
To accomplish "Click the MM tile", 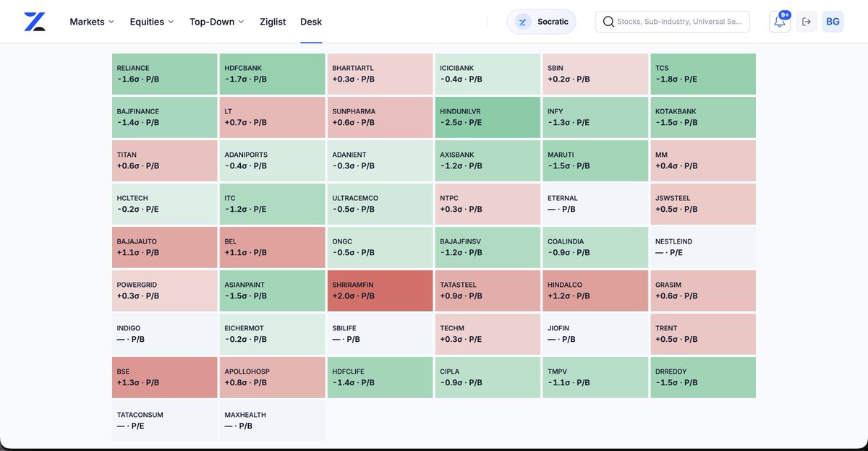I will (703, 160).
